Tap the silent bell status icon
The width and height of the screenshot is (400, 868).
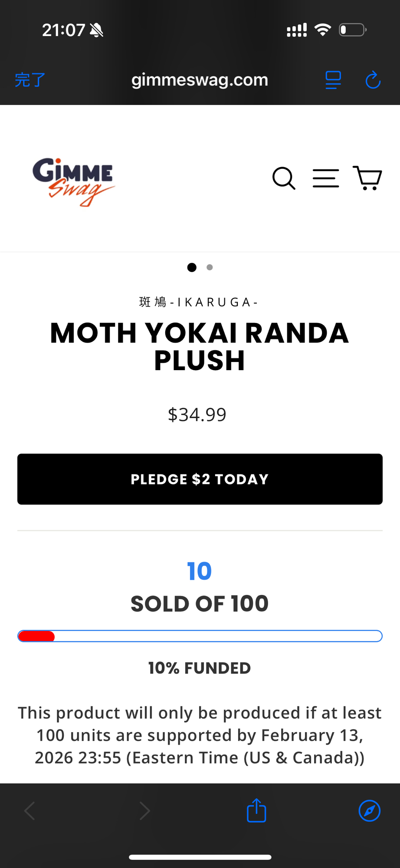point(96,30)
